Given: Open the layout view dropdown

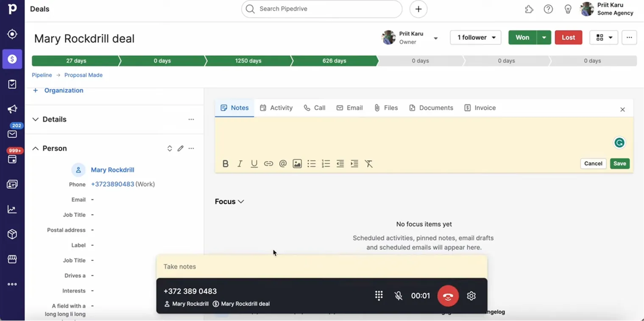Looking at the screenshot, I should (x=604, y=38).
